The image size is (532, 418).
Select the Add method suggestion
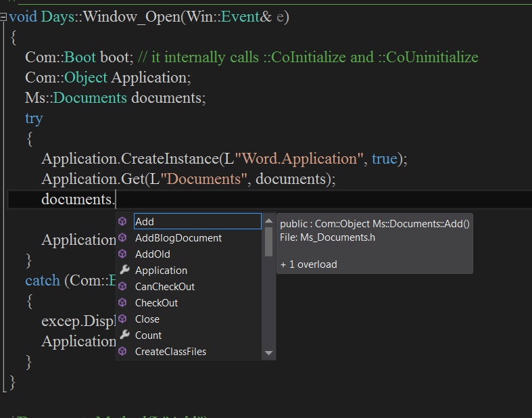click(197, 221)
